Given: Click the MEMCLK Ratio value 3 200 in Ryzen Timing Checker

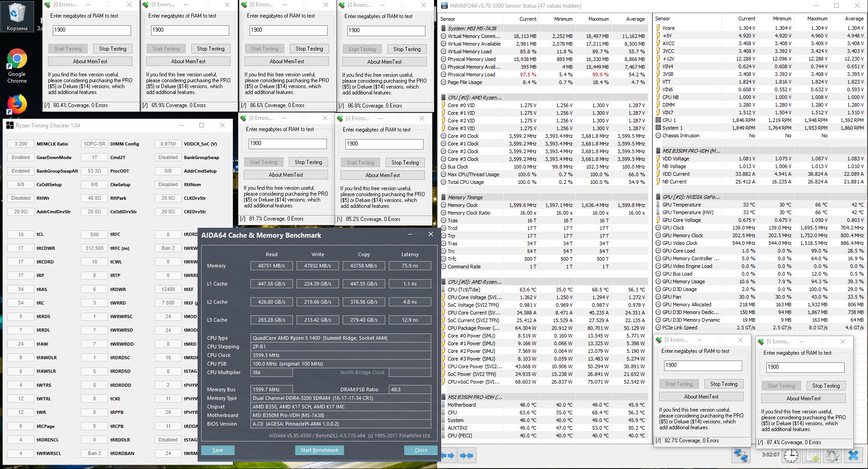Looking at the screenshot, I should [x=21, y=144].
